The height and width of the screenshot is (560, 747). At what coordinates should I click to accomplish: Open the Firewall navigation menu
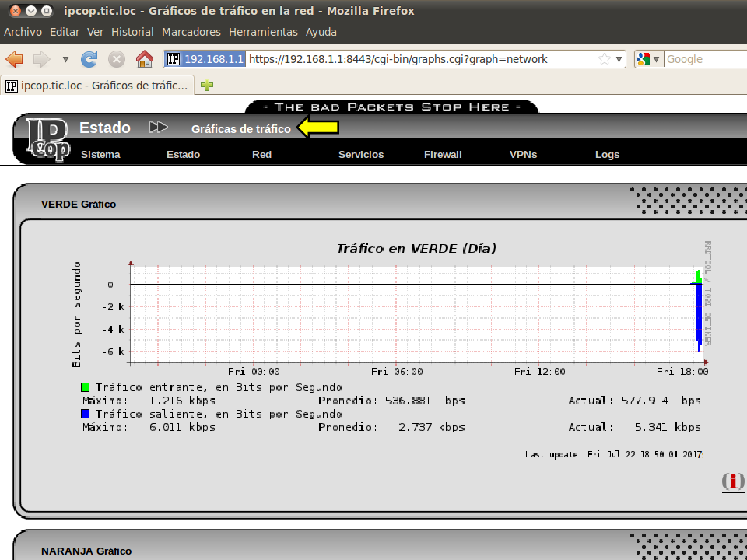[x=443, y=154]
